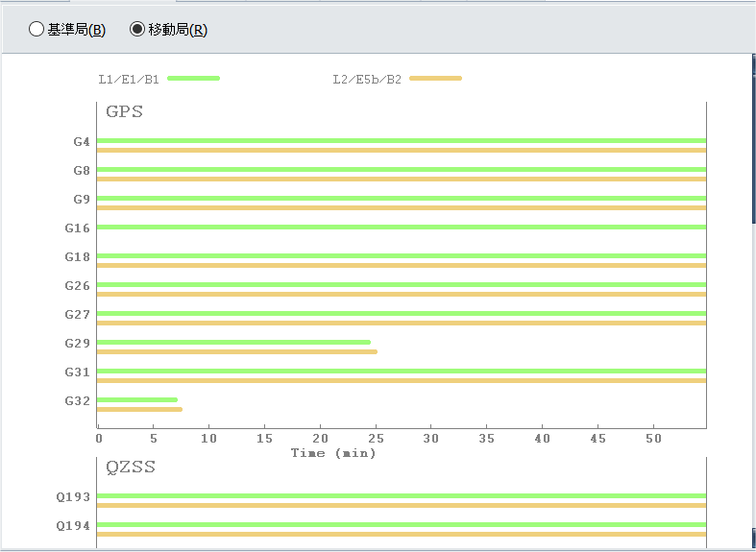The width and height of the screenshot is (756, 552).
Task: Click the G18 satellite label
Action: tap(78, 257)
